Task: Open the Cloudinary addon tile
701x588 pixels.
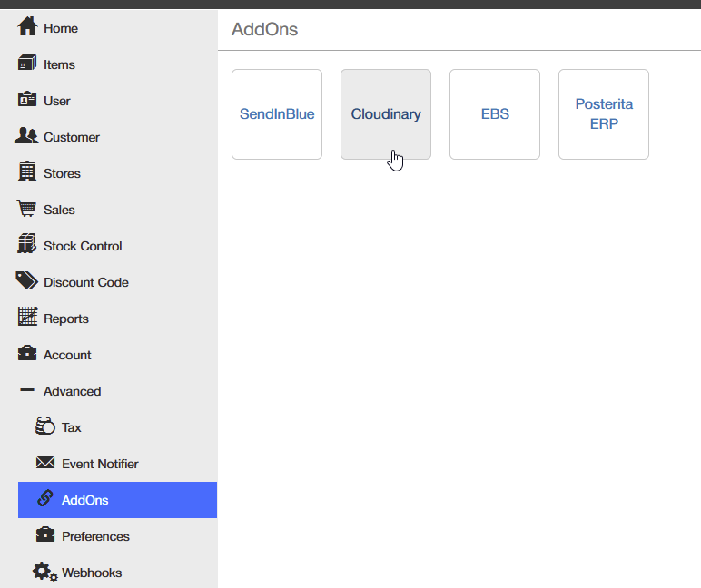Action: (x=386, y=114)
